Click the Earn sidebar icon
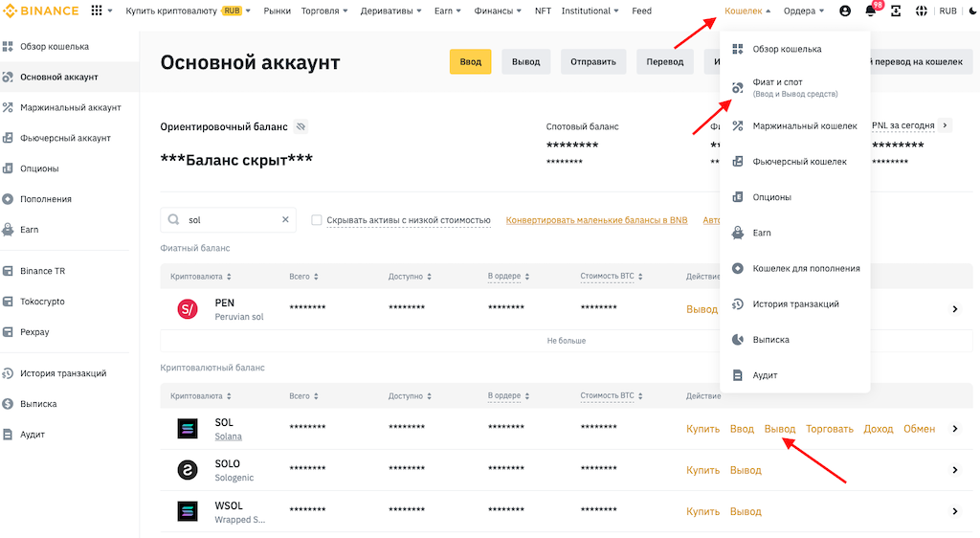 click(x=8, y=230)
